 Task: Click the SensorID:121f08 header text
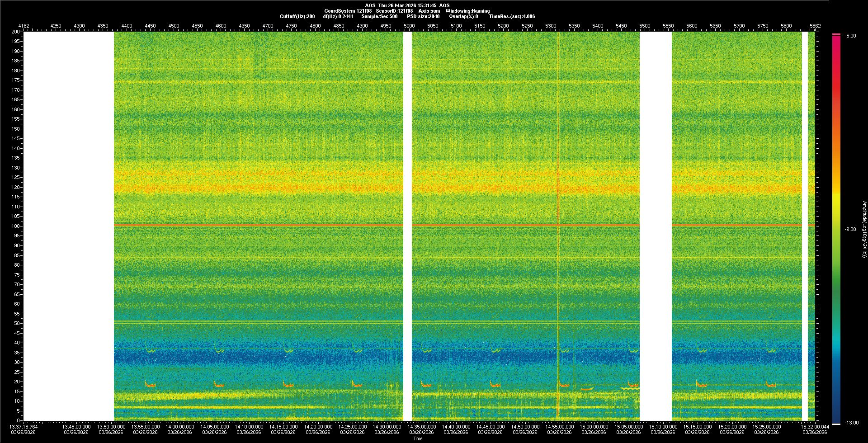pos(394,11)
